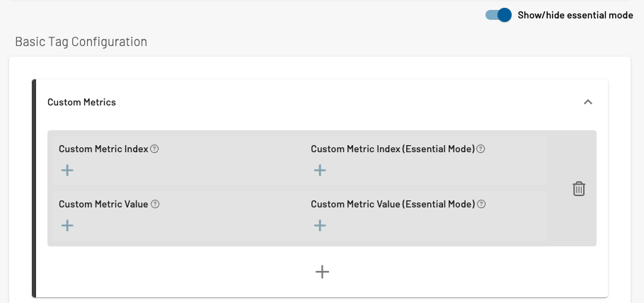The image size is (644, 303).
Task: Add a new custom metric row
Action: 322,272
